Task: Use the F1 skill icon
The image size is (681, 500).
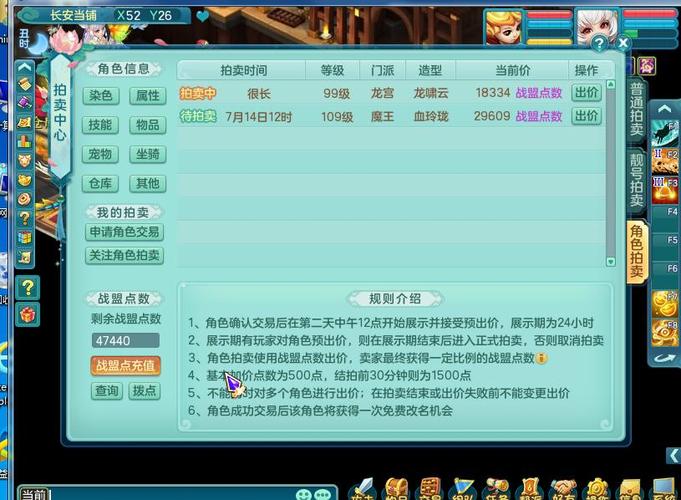Action: click(x=665, y=133)
